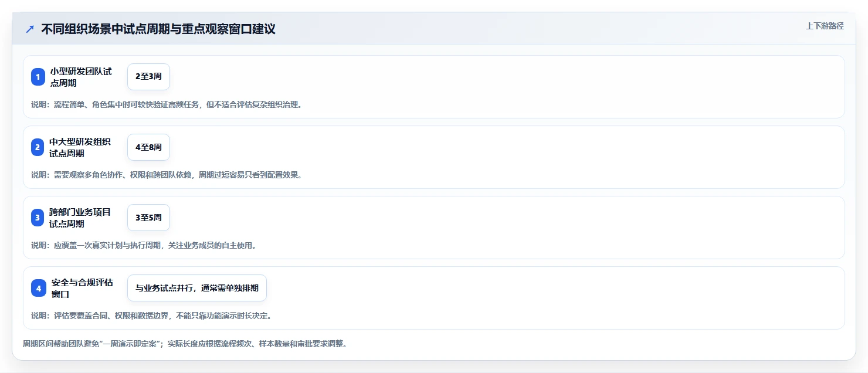The width and height of the screenshot is (868, 373).
Task: Click the 上下游路径 link in header
Action: [x=825, y=26]
